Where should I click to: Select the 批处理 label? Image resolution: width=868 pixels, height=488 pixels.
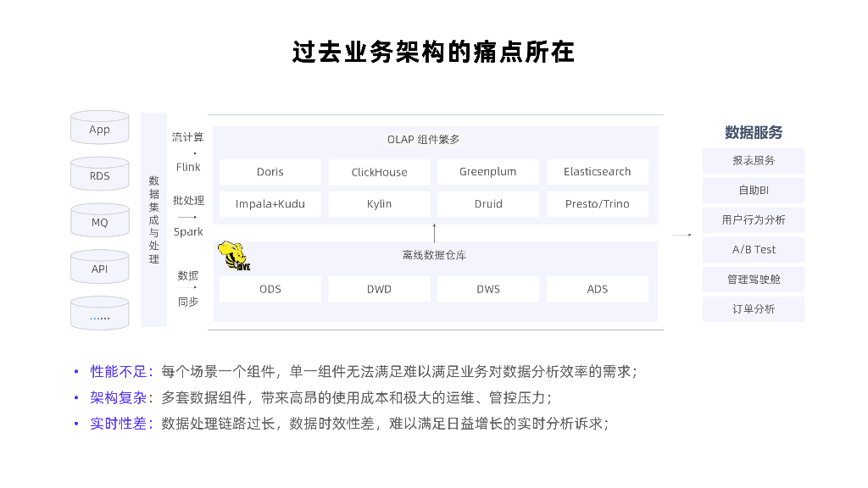(x=188, y=200)
